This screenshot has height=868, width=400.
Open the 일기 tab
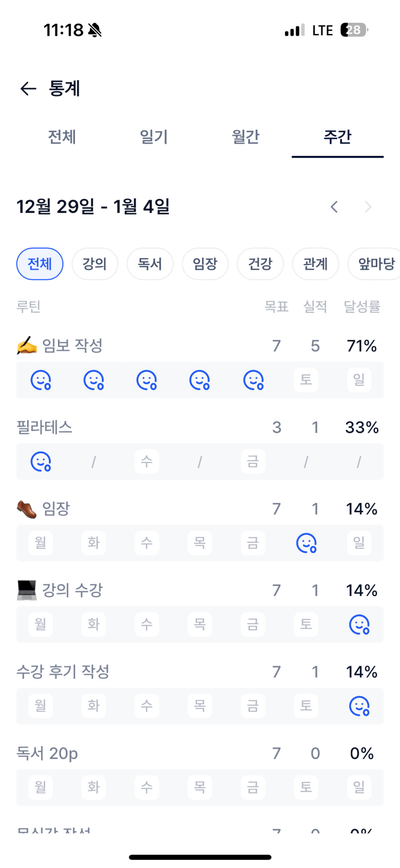coord(154,137)
